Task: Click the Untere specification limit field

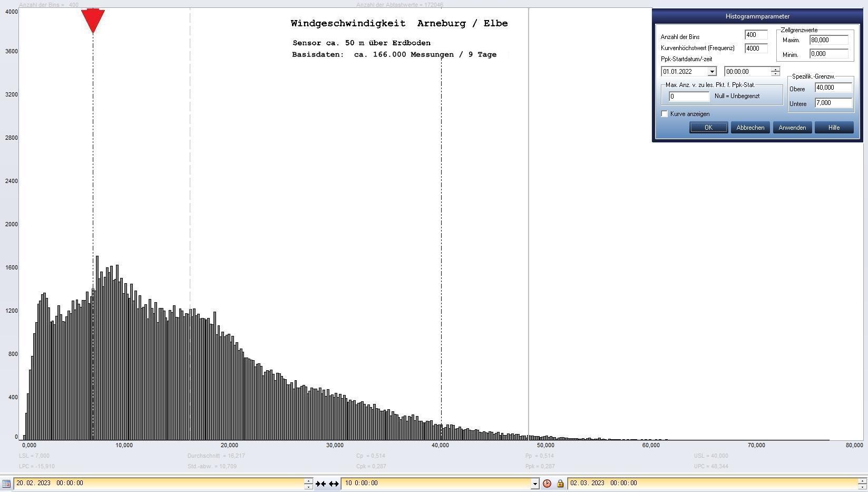Action: [x=833, y=103]
